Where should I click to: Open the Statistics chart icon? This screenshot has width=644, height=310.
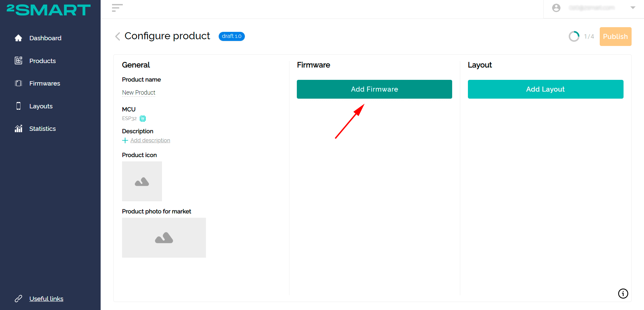pyautogui.click(x=18, y=128)
